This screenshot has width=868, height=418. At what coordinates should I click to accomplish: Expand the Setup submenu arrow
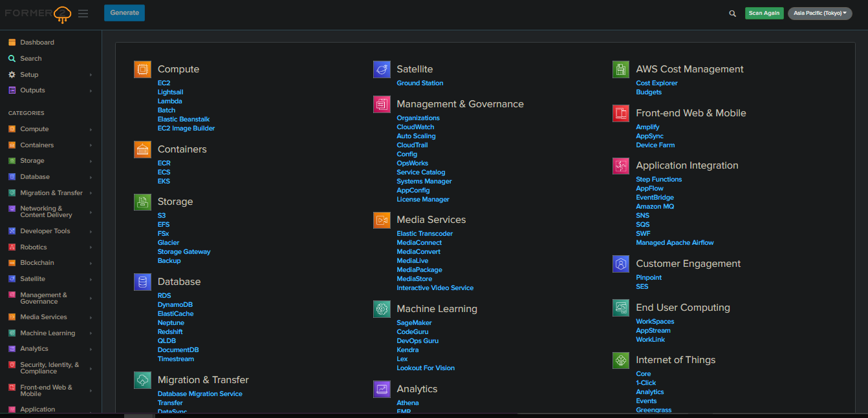coord(91,75)
